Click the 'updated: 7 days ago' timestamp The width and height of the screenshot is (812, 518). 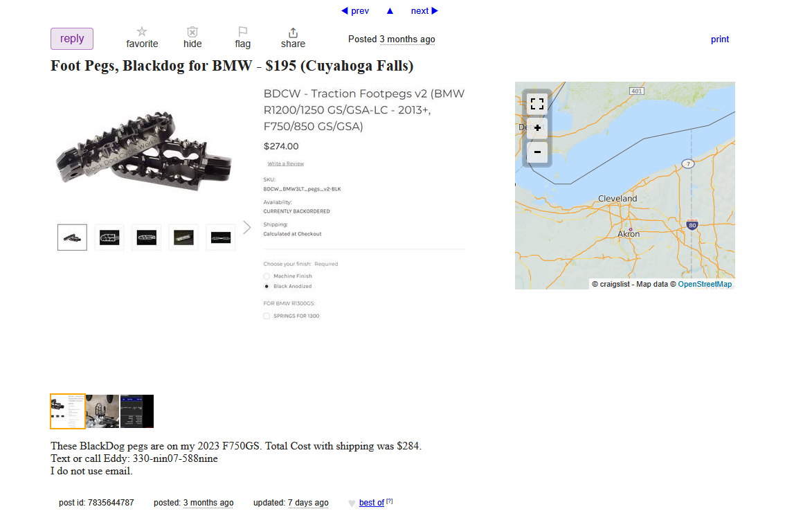291,503
